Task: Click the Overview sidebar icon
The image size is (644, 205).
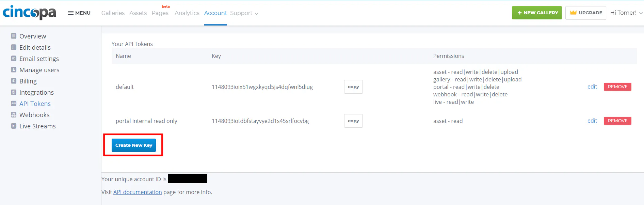Action: (14, 36)
